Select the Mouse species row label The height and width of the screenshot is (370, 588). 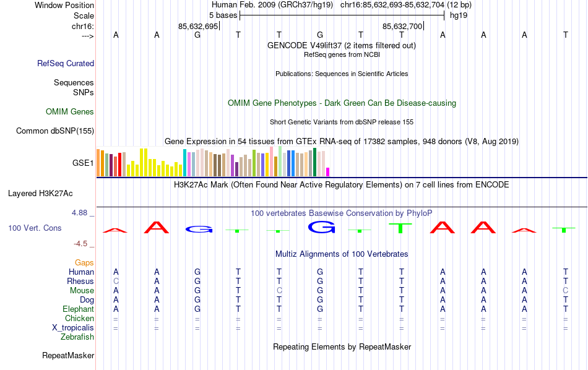[82, 291]
